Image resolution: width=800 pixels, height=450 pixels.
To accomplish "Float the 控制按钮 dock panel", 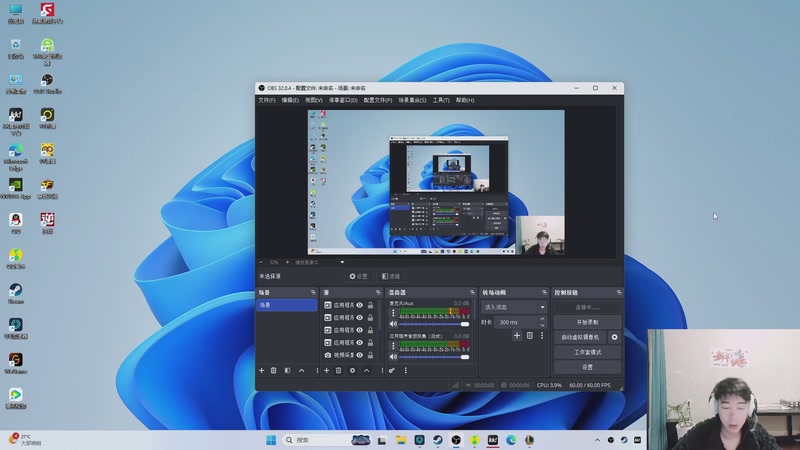I will point(619,292).
